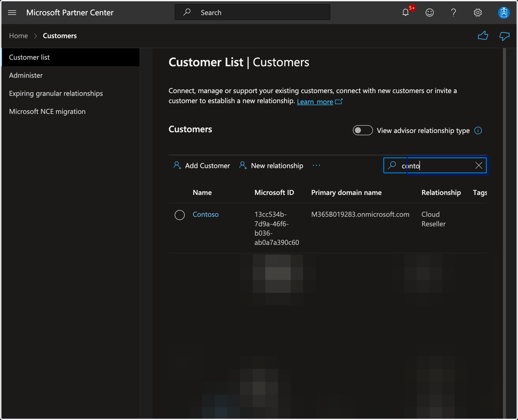The width and height of the screenshot is (518, 420).
Task: Click the page vertical scrollbar
Action: pos(504,233)
